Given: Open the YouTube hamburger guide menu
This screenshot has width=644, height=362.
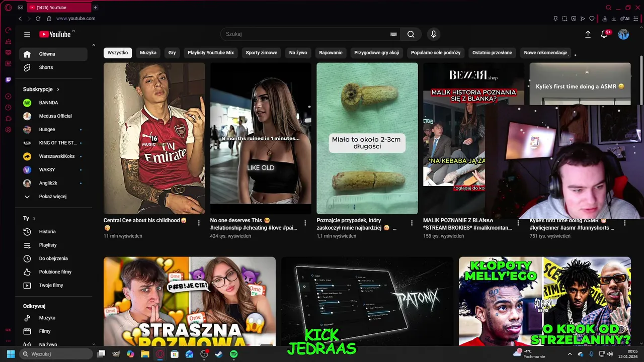Looking at the screenshot, I should click(27, 34).
